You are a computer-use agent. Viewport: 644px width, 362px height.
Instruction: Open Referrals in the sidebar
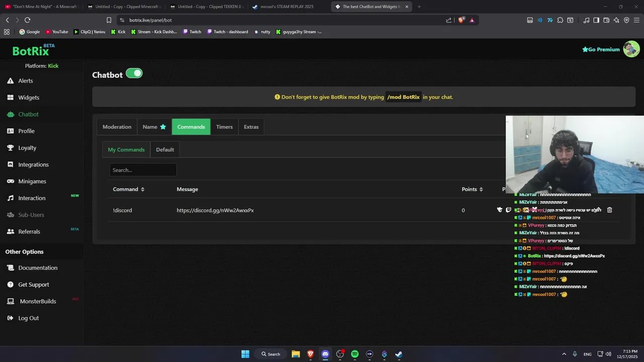[x=29, y=231]
